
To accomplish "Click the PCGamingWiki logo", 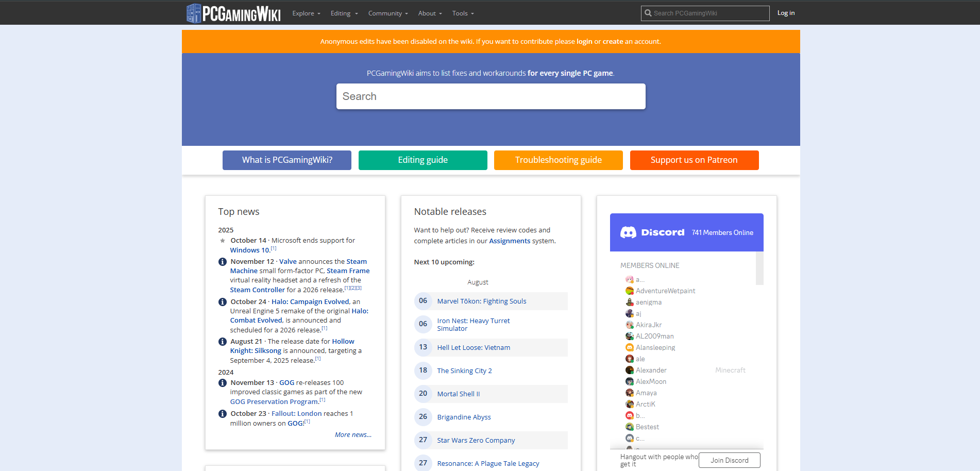I will 233,13.
